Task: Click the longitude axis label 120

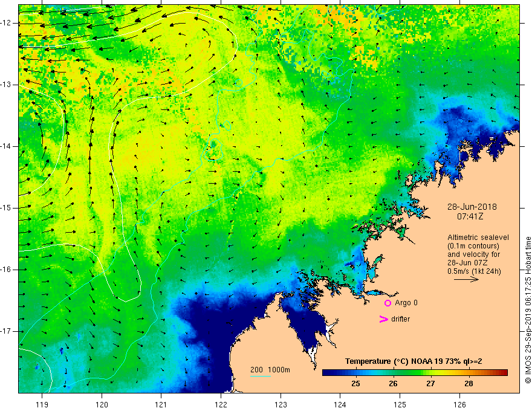Action: (x=102, y=404)
